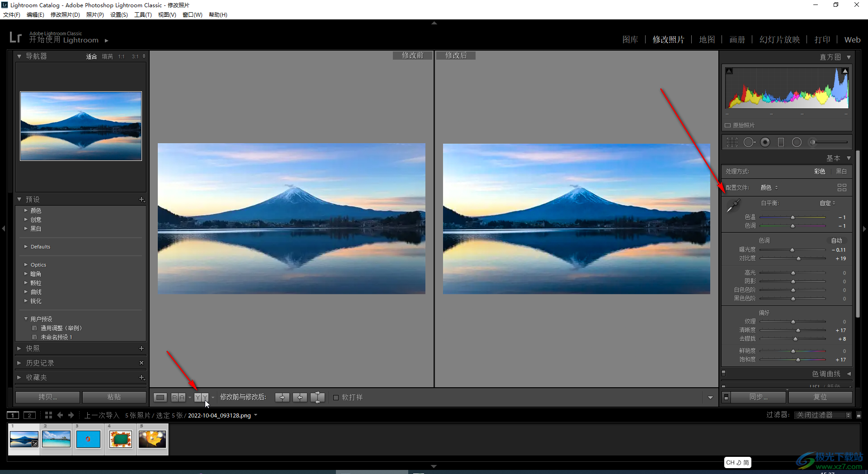
Task: Enable soft proofing checkbox 软打样
Action: (x=336, y=398)
